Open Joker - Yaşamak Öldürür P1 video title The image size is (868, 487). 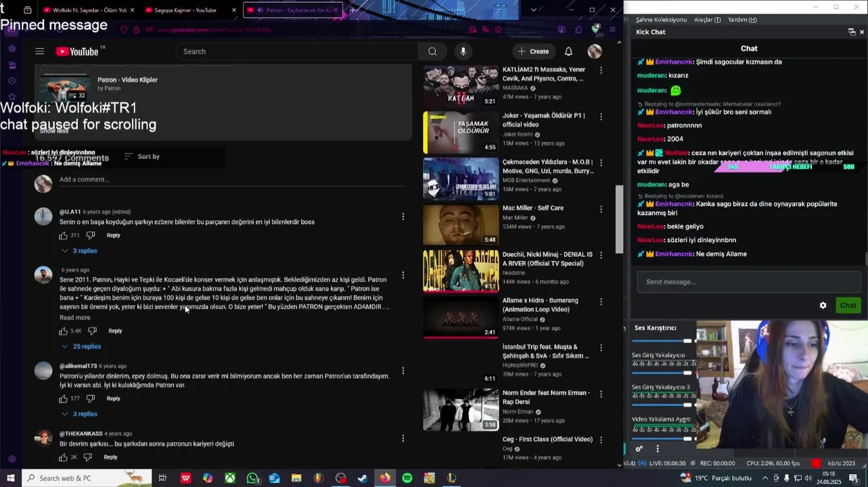click(543, 120)
